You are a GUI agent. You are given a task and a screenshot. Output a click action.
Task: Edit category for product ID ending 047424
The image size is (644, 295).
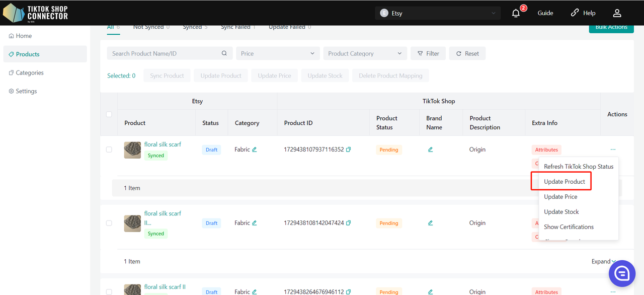pos(255,223)
